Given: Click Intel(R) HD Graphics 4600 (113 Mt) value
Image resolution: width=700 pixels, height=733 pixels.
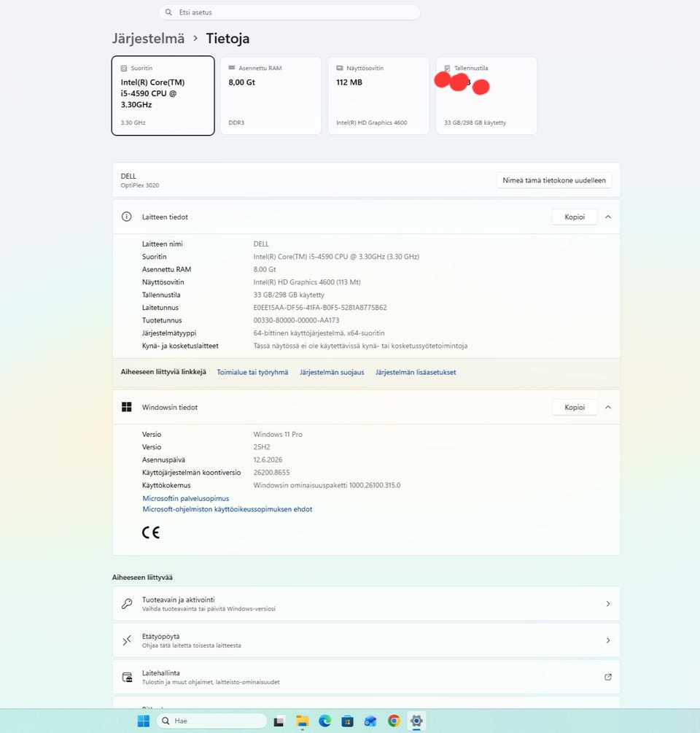Looking at the screenshot, I should [307, 282].
